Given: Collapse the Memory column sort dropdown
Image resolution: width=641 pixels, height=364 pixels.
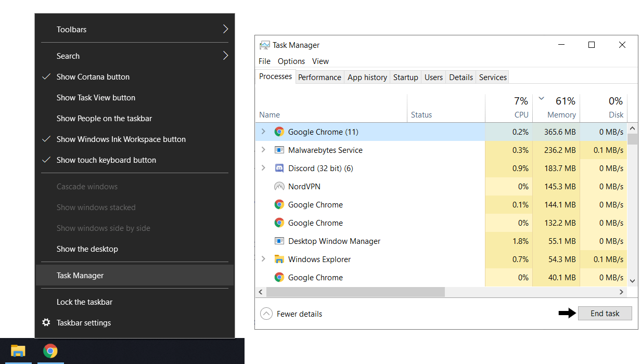Looking at the screenshot, I should 541,97.
